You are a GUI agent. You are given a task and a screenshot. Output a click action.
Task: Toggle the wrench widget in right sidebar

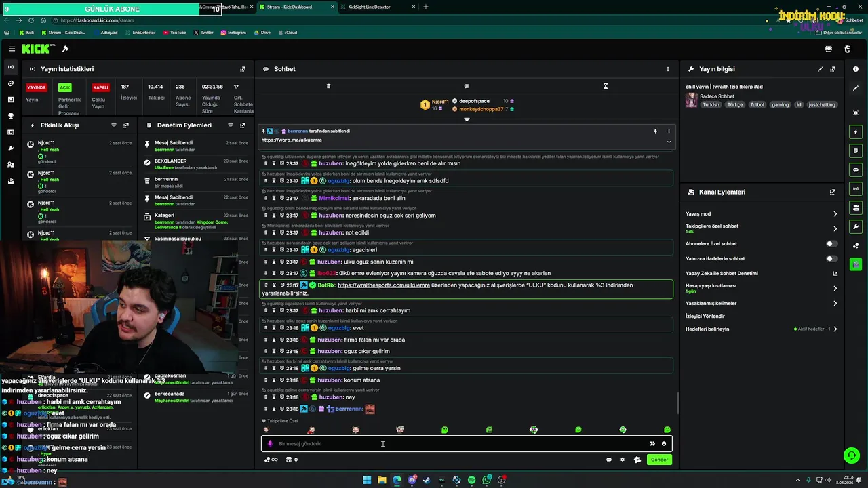click(x=856, y=226)
